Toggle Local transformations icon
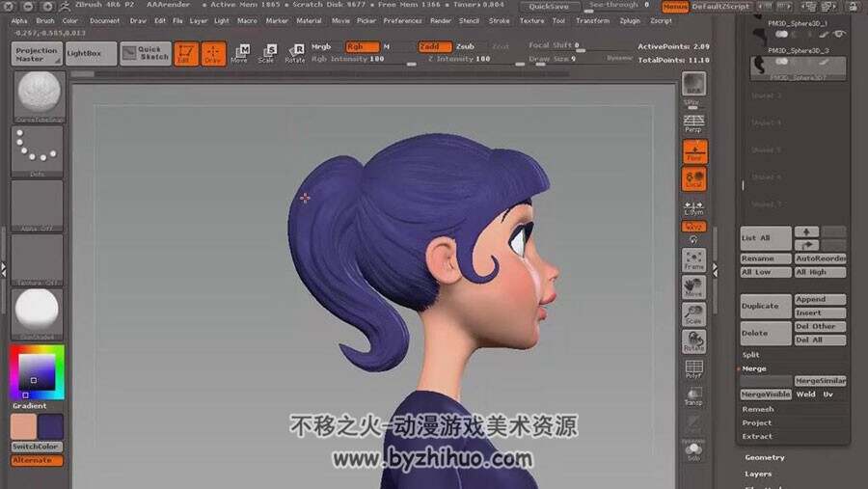The height and width of the screenshot is (489, 868). (x=694, y=178)
